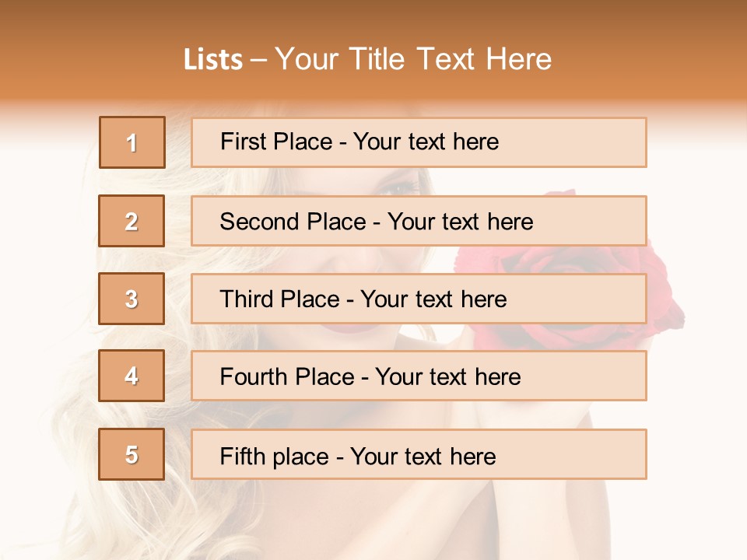The height and width of the screenshot is (560, 747).
Task: Select 'Your Title Text Here' heading
Action: [x=413, y=59]
